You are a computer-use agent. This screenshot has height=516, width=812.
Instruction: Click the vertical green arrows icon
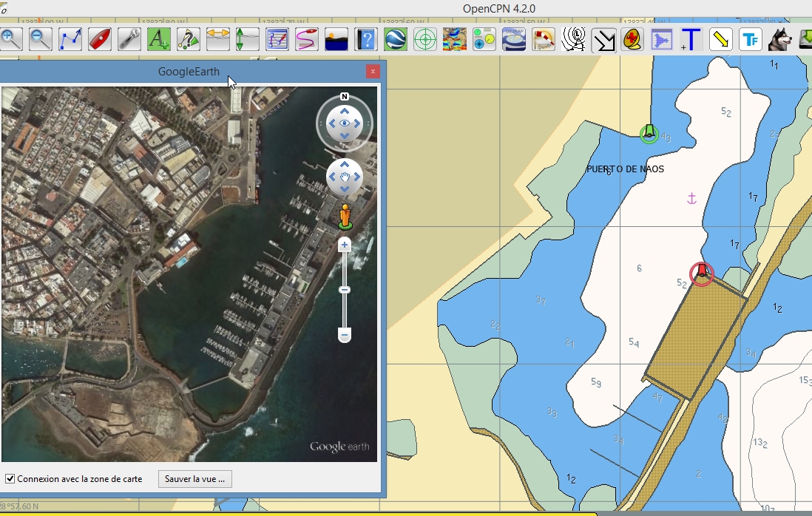[247, 39]
